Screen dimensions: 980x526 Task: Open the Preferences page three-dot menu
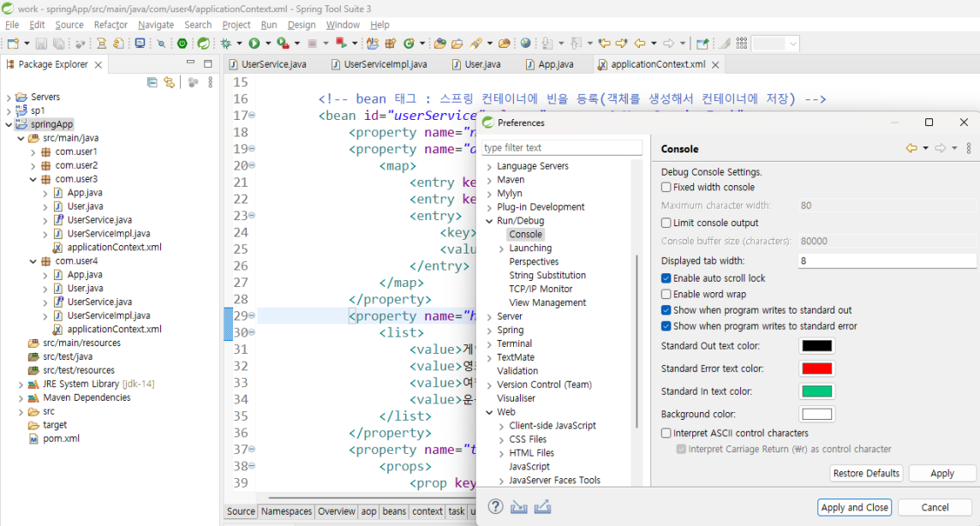[969, 148]
